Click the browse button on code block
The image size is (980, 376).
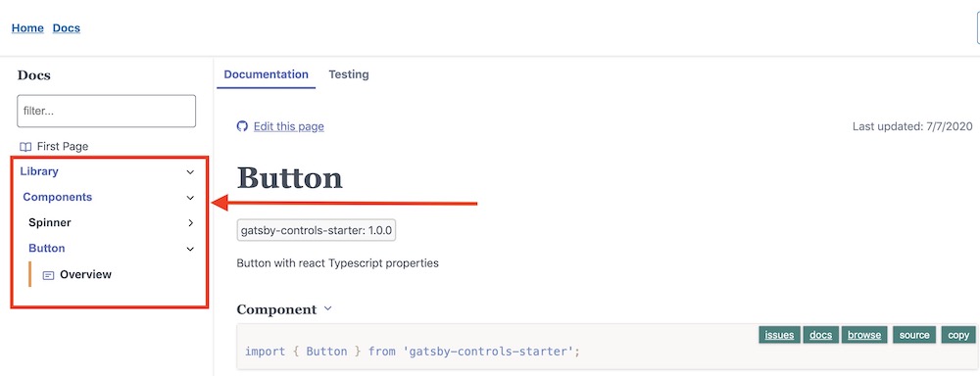tap(864, 335)
